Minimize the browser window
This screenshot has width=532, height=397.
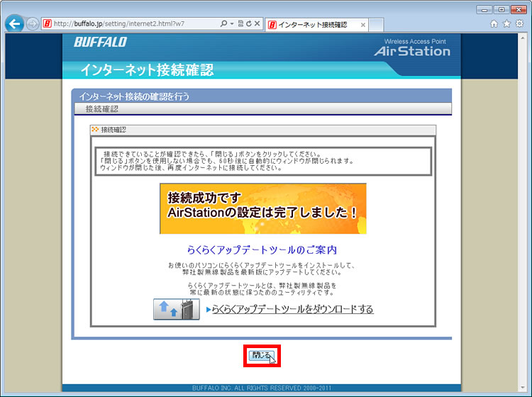484,9
